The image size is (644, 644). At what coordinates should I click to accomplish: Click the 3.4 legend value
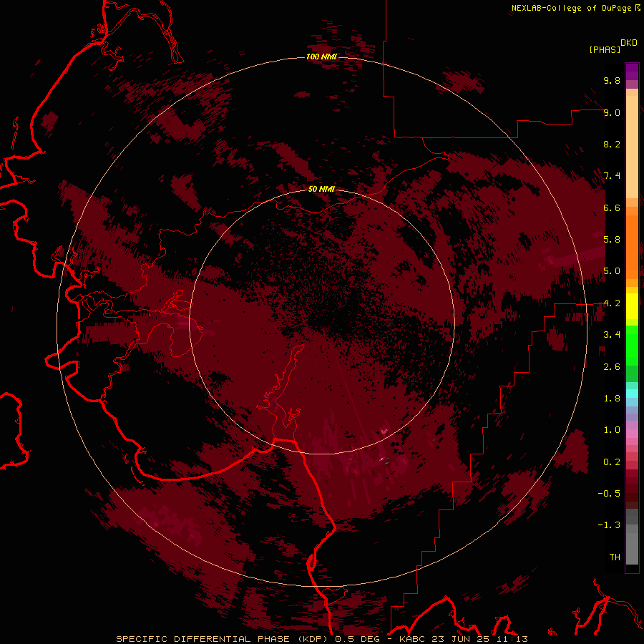point(612,335)
